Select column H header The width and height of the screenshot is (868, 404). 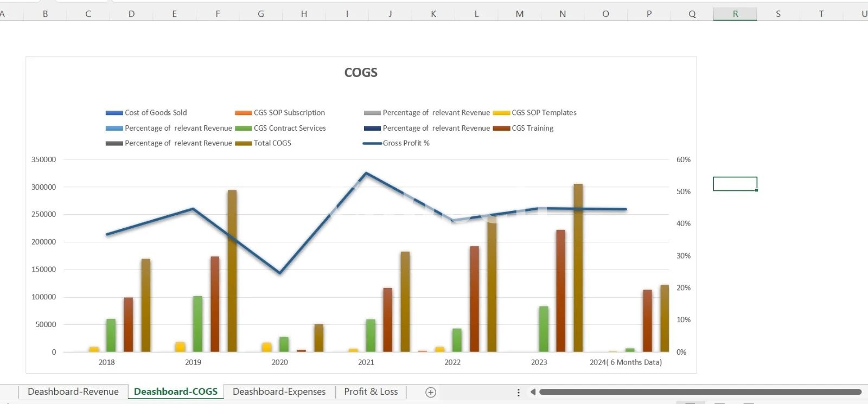tap(304, 14)
